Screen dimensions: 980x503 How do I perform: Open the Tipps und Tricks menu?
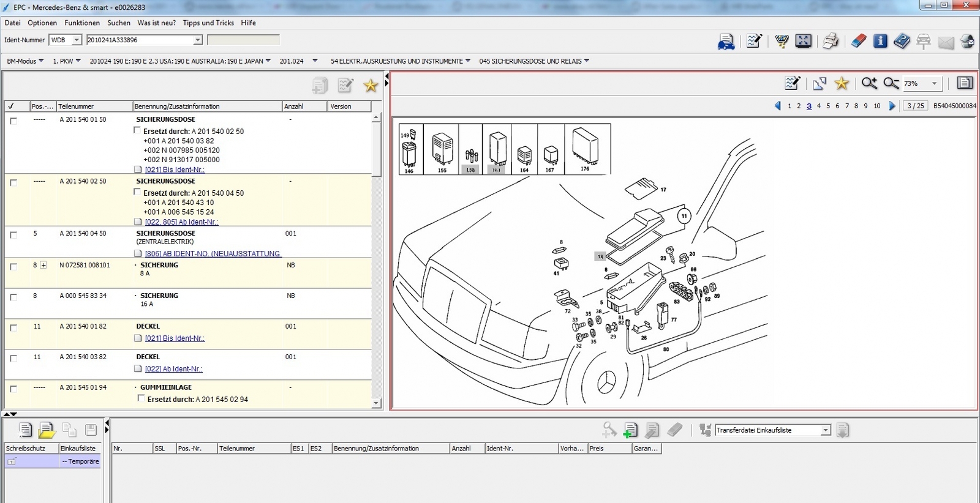(208, 23)
